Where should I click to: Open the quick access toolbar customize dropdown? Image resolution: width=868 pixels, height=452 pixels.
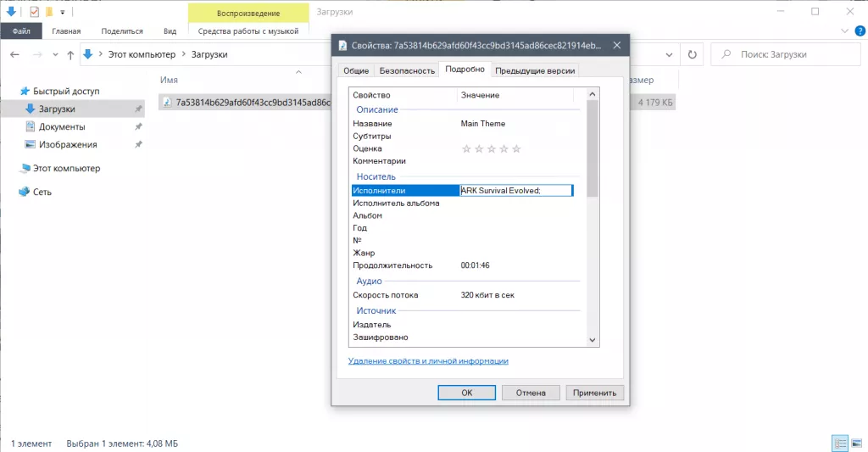[x=63, y=12]
